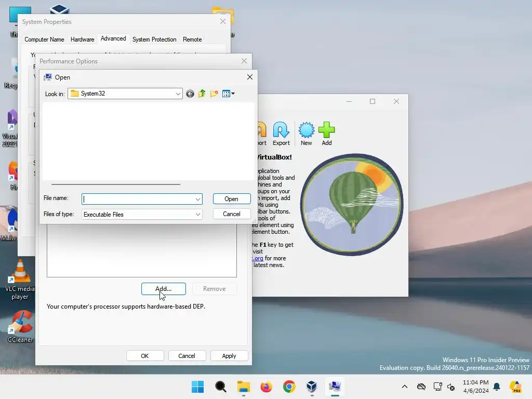Switch to Computer Name tab

[x=44, y=39]
